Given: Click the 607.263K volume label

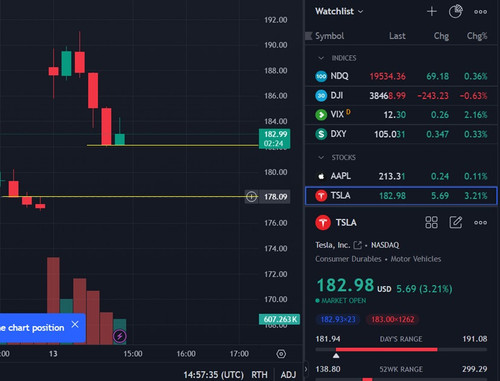Looking at the screenshot, I should [x=279, y=319].
